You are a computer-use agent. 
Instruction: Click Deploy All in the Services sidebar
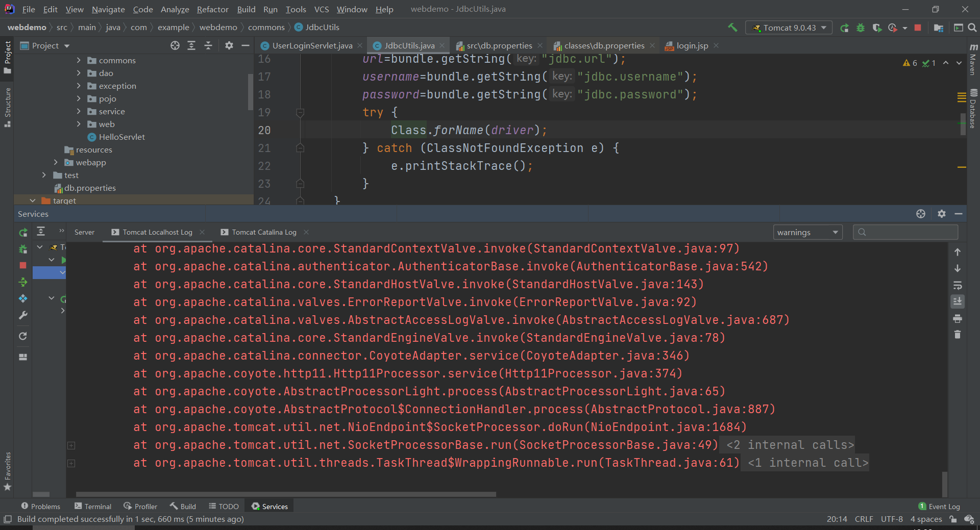click(x=23, y=282)
